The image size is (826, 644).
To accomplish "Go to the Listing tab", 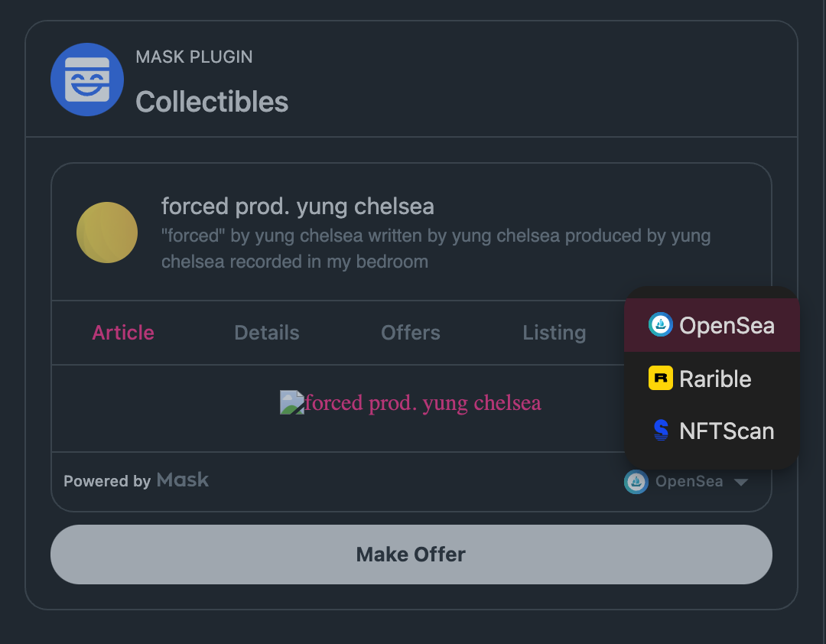I will tap(554, 333).
